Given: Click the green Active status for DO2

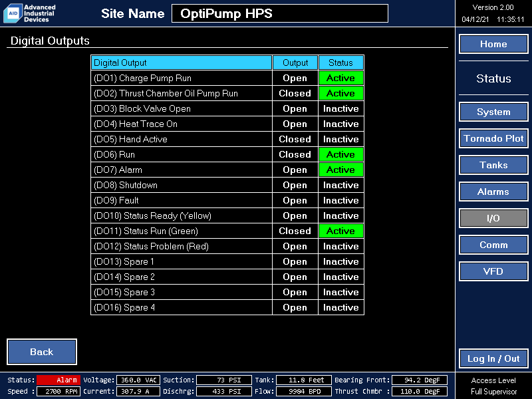Looking at the screenshot, I should [341, 93].
